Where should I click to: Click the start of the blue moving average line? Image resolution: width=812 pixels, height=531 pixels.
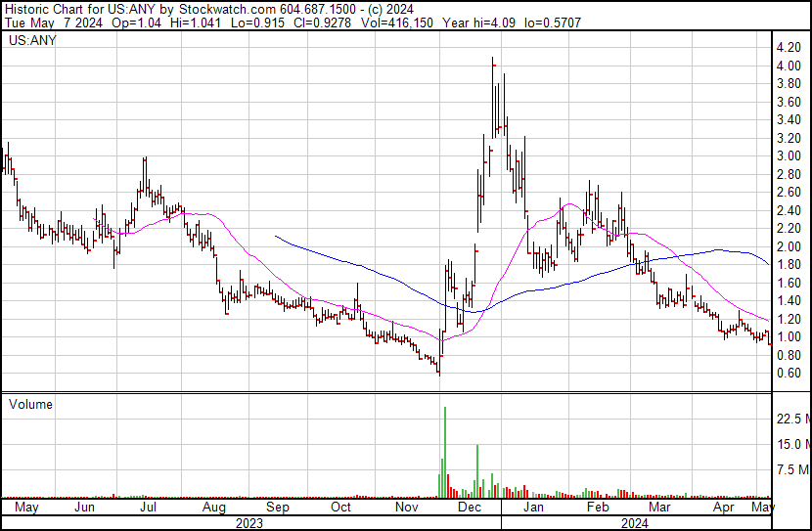(x=277, y=237)
